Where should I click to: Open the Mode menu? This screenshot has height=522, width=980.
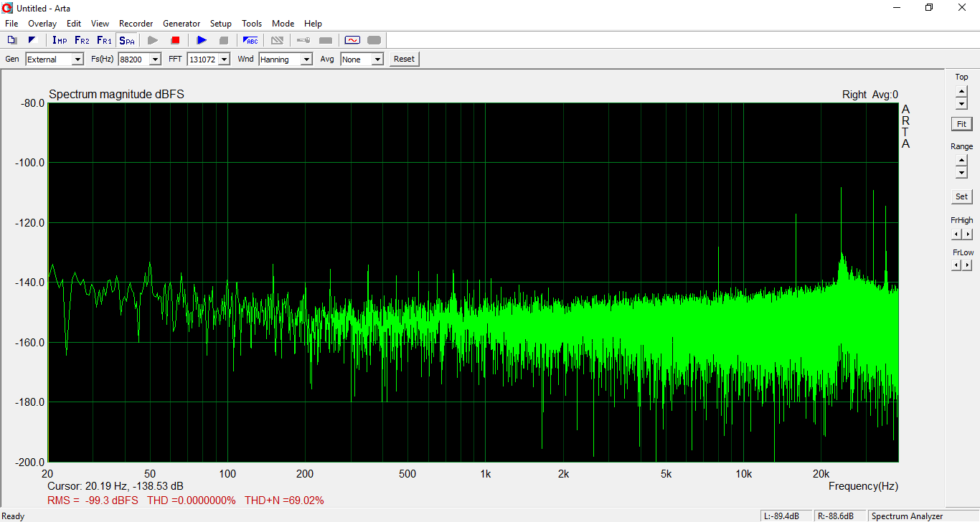coord(283,24)
